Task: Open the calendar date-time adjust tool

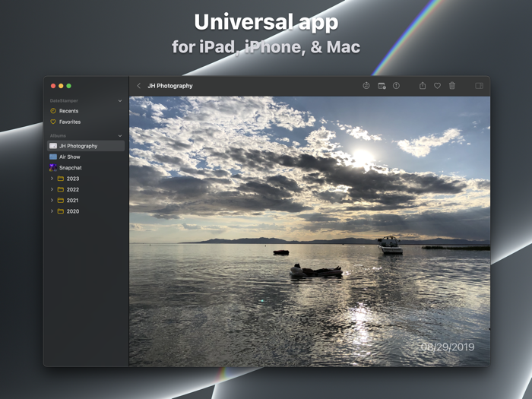Action: coord(382,86)
